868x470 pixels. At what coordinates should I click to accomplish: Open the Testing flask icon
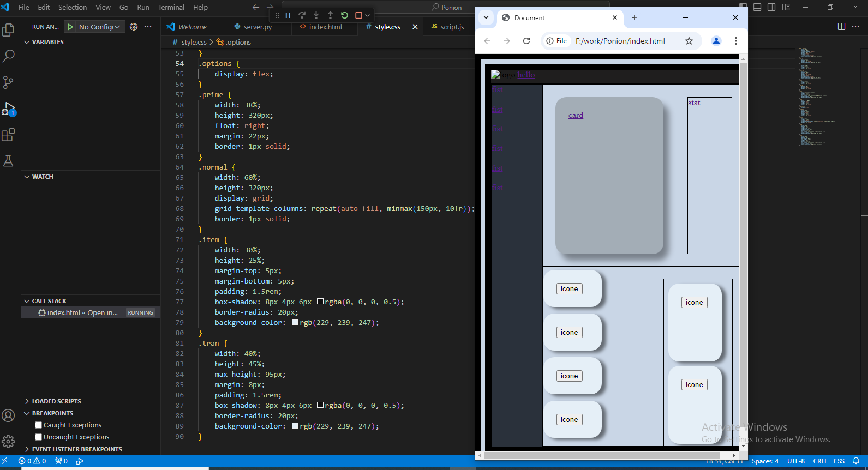click(8, 161)
